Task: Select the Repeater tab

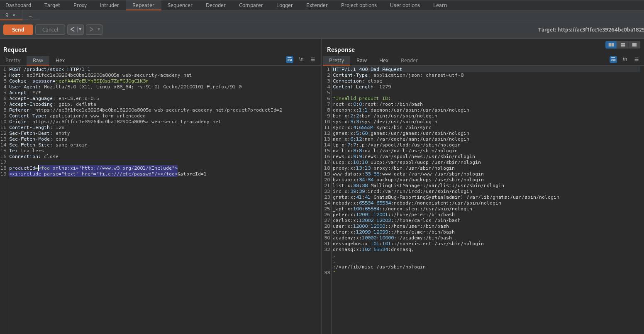Action: (x=143, y=5)
